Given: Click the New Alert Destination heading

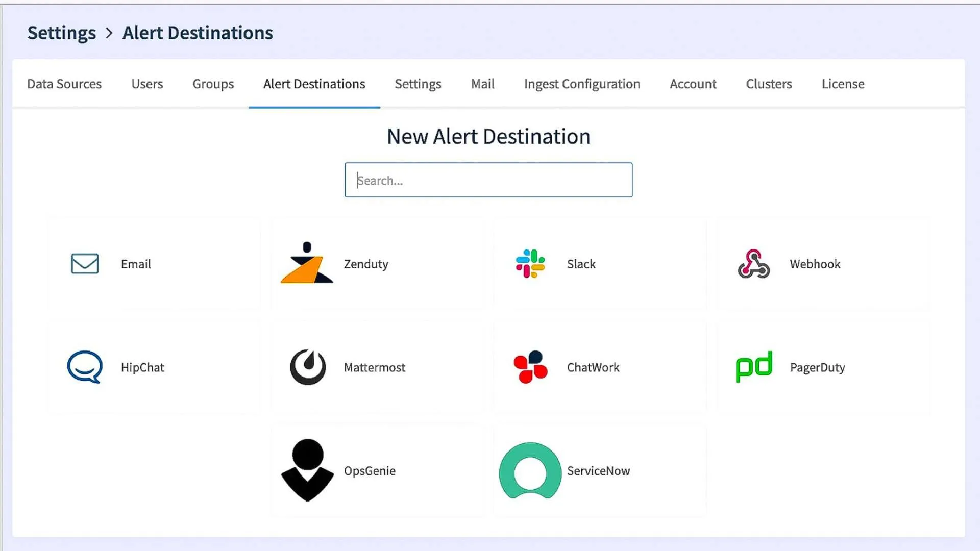Looking at the screenshot, I should pyautogui.click(x=488, y=137).
